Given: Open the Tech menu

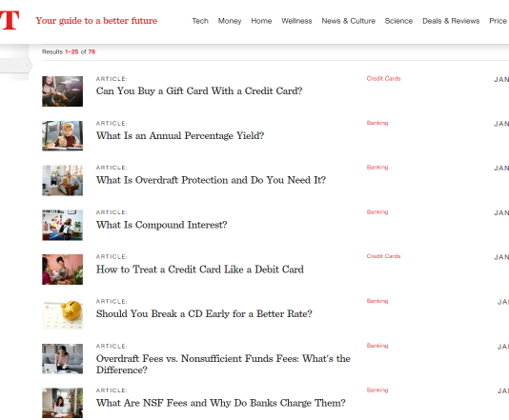Looking at the screenshot, I should [200, 21].
